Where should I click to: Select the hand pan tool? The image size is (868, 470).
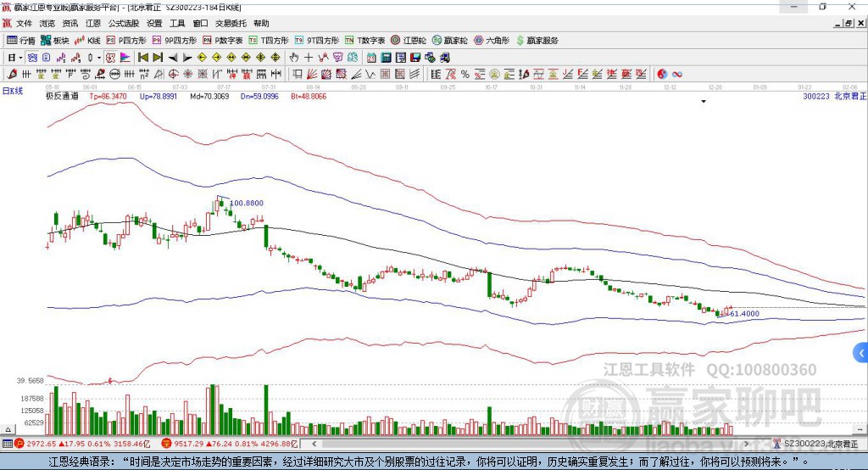point(294,58)
